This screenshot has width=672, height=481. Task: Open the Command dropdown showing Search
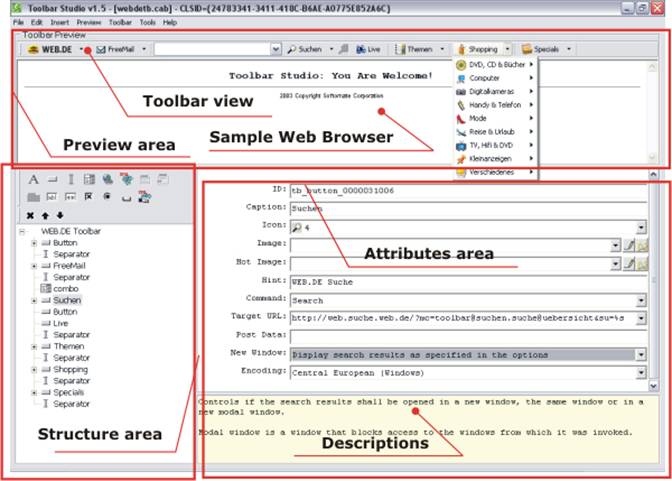(x=641, y=301)
